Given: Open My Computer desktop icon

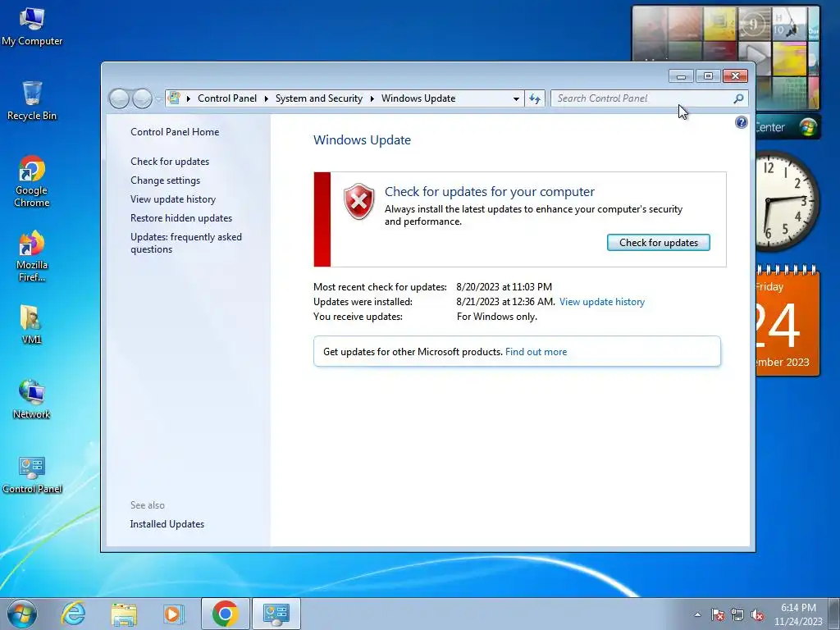Looking at the screenshot, I should click(x=32, y=27).
